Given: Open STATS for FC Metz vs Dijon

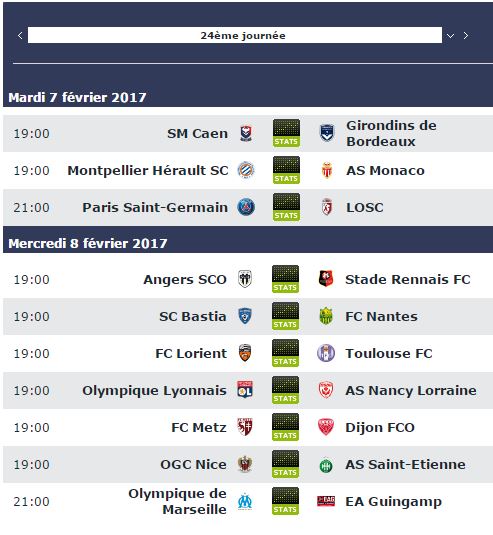Looking at the screenshot, I should pos(286,427).
